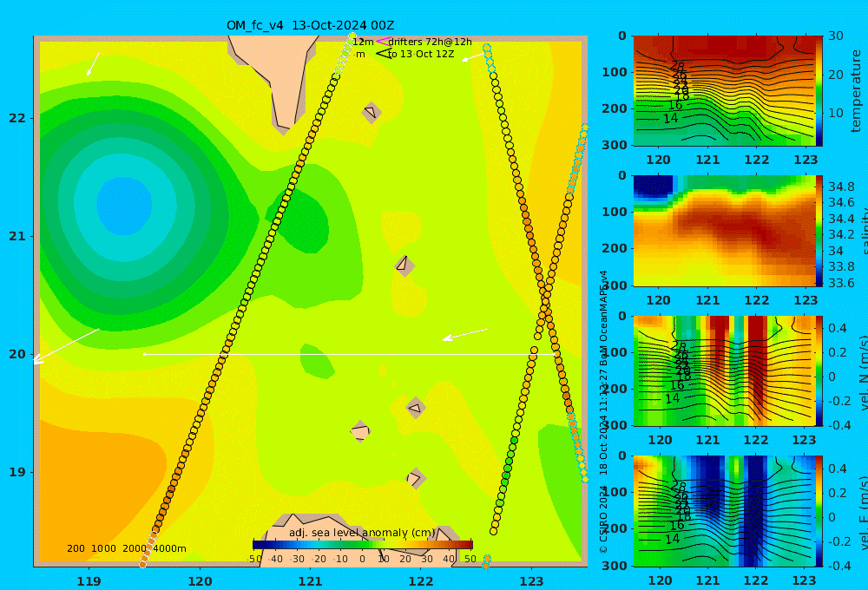The height and width of the screenshot is (590, 868).
Task: Click the '33.6' value on salinity colorbar
Action: pyautogui.click(x=841, y=283)
